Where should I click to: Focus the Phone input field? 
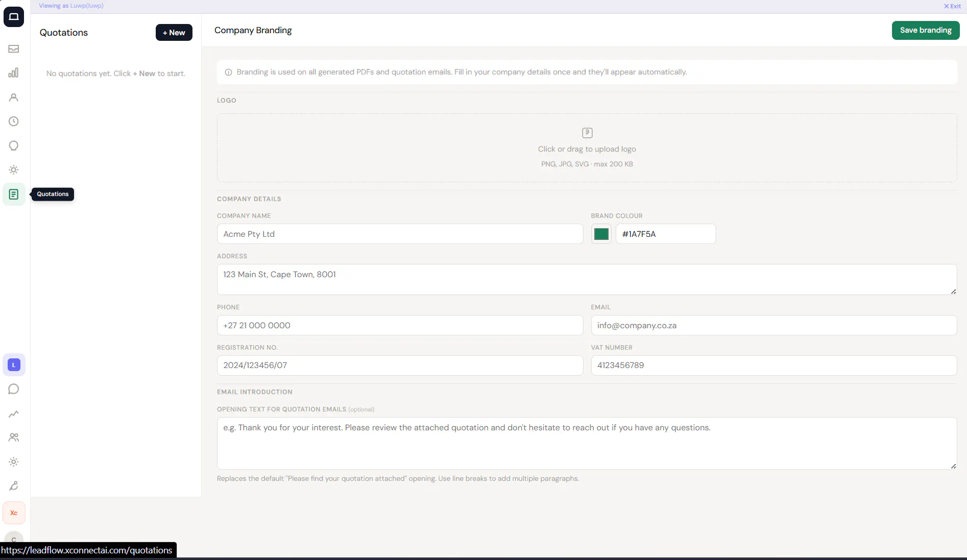400,325
